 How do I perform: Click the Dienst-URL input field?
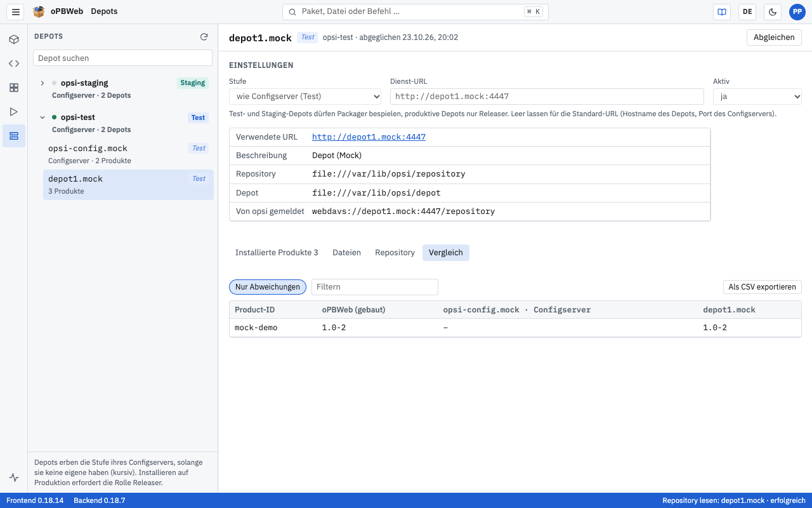[x=547, y=97]
